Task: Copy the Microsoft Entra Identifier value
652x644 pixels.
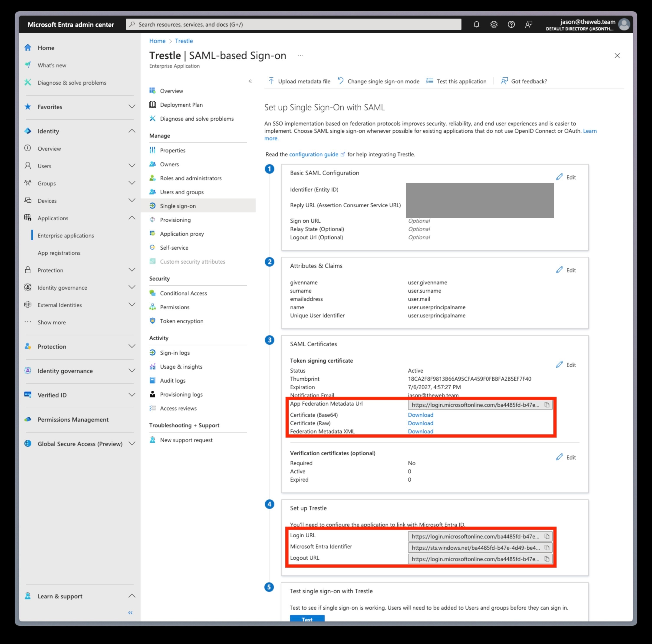Action: coord(547,547)
